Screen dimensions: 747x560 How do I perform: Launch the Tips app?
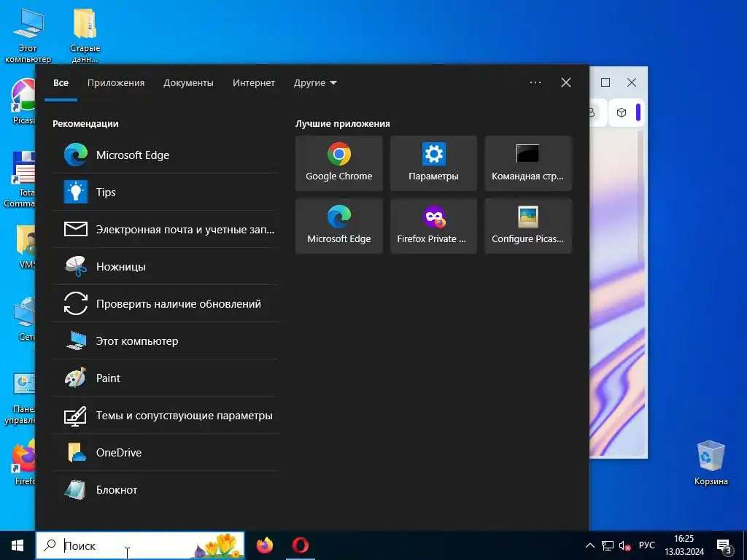166,192
